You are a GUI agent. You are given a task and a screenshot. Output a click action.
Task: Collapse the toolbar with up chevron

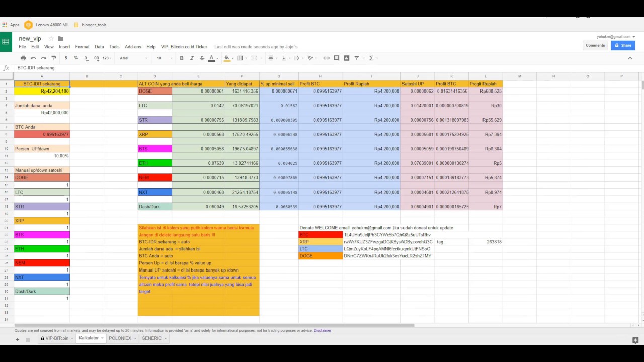pyautogui.click(x=630, y=58)
